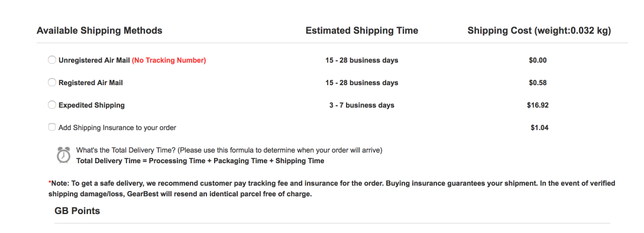Select Unregistered Air Mail radio button

pos(52,60)
